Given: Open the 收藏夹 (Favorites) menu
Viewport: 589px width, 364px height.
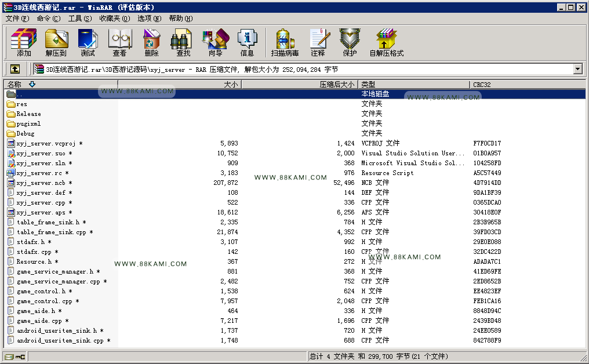Looking at the screenshot, I should 115,19.
